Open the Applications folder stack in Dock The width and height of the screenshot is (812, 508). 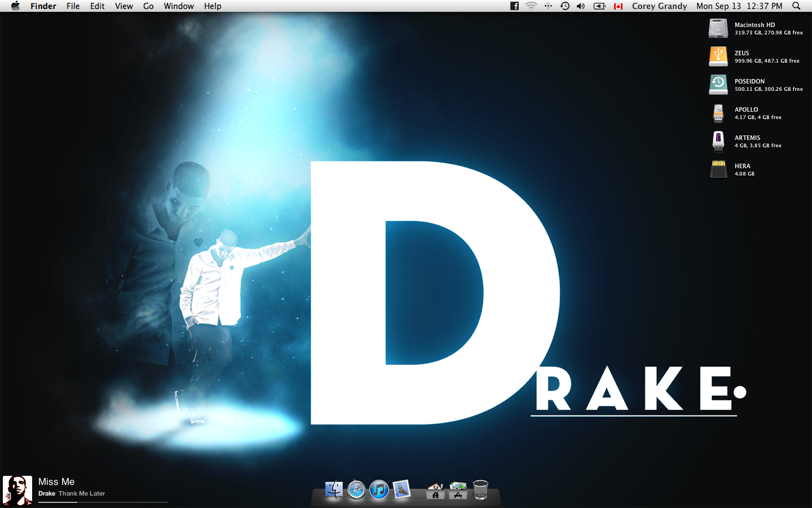point(458,491)
